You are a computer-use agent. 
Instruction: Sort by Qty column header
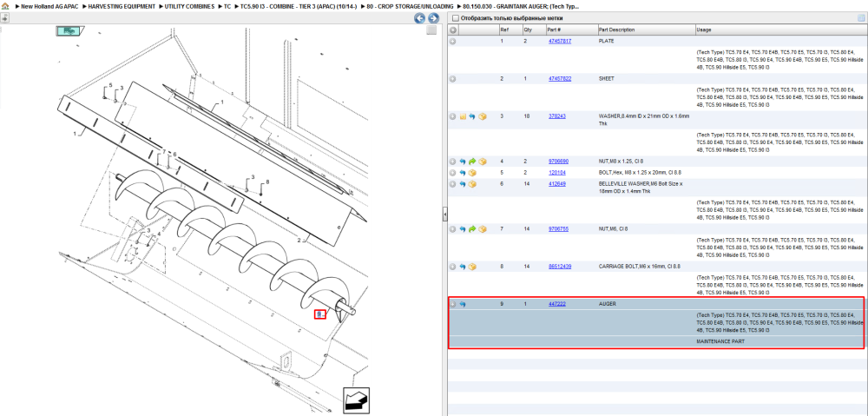[534, 30]
